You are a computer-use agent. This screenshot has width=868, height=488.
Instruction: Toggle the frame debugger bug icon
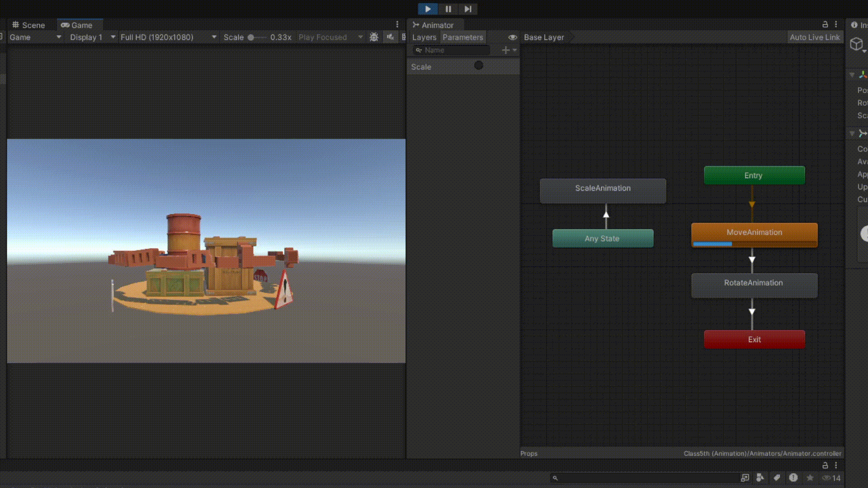[x=374, y=37]
